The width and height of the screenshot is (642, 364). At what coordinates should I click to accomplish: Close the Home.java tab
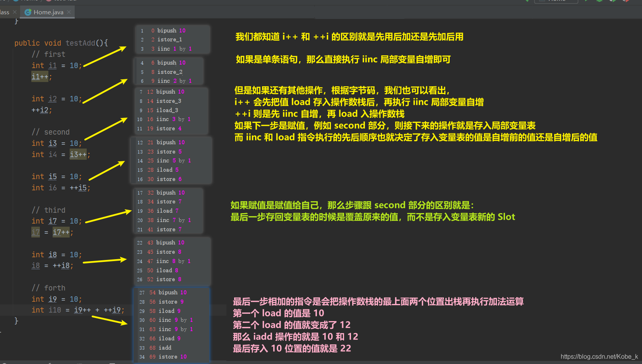69,12
